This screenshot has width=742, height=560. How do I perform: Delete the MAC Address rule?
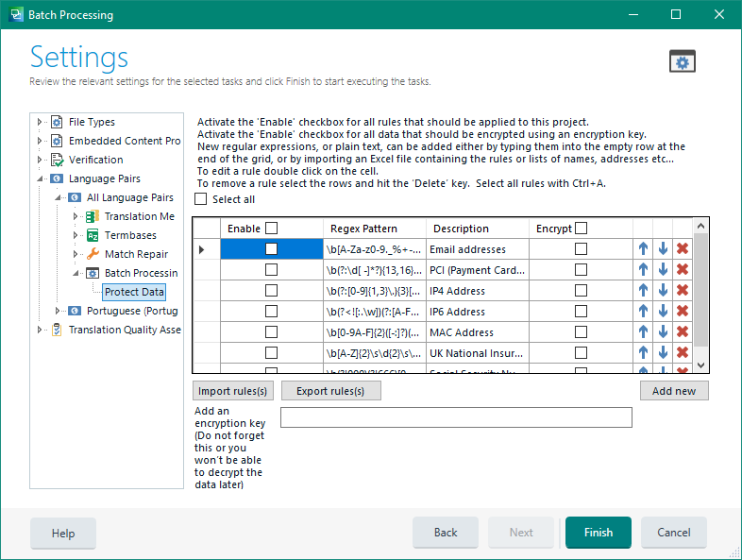[683, 332]
